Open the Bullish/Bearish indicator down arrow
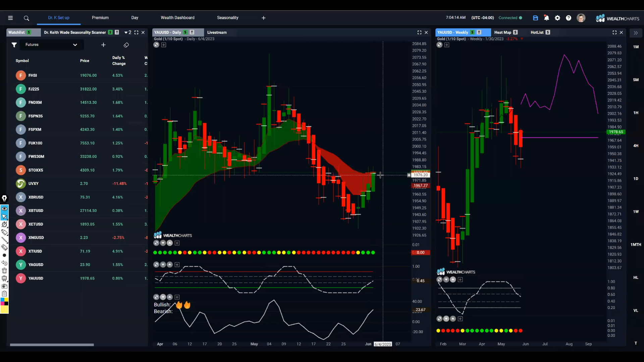 [x=163, y=297]
